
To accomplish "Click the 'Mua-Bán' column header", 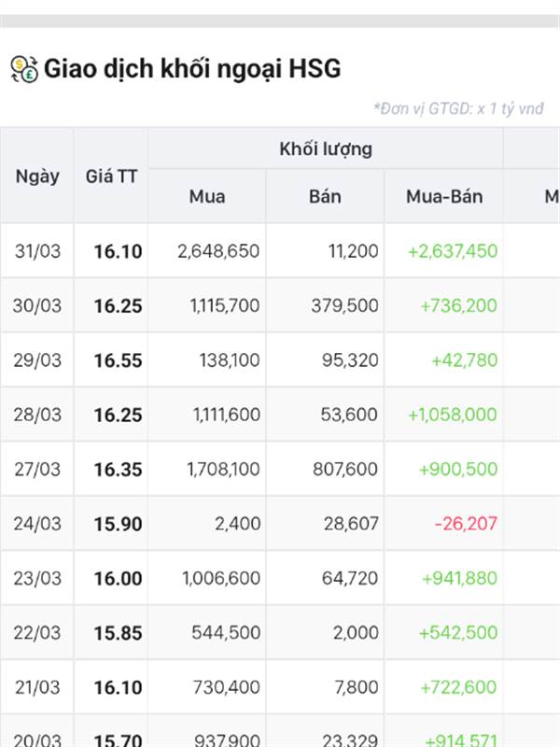I will click(x=444, y=196).
